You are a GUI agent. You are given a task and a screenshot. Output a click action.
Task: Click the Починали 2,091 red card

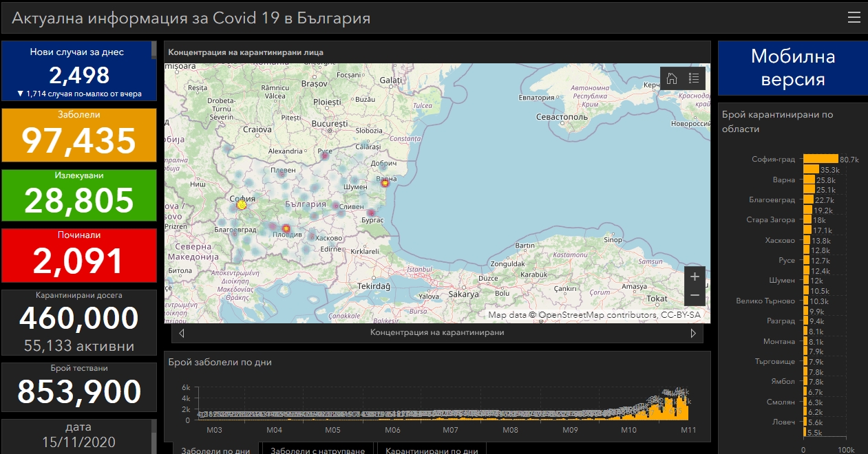coord(78,255)
